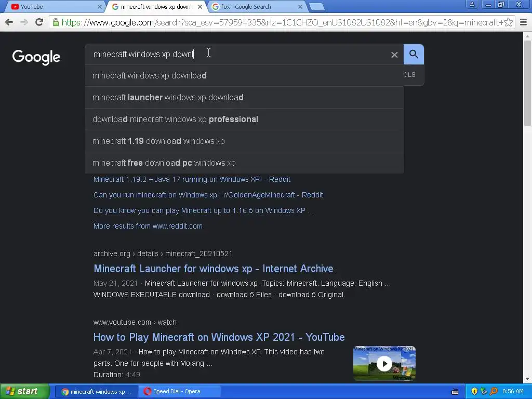
Task: Submit search with the magnifying glass button
Action: point(414,54)
